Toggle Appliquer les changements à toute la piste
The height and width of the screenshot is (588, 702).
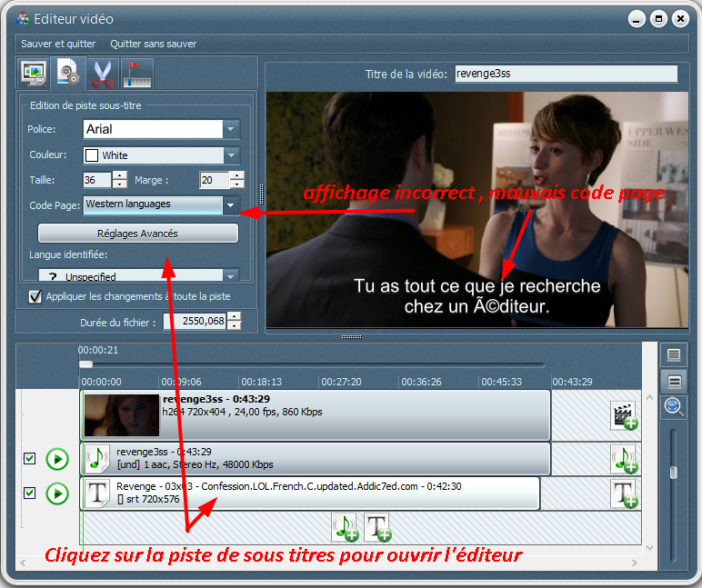[x=35, y=296]
